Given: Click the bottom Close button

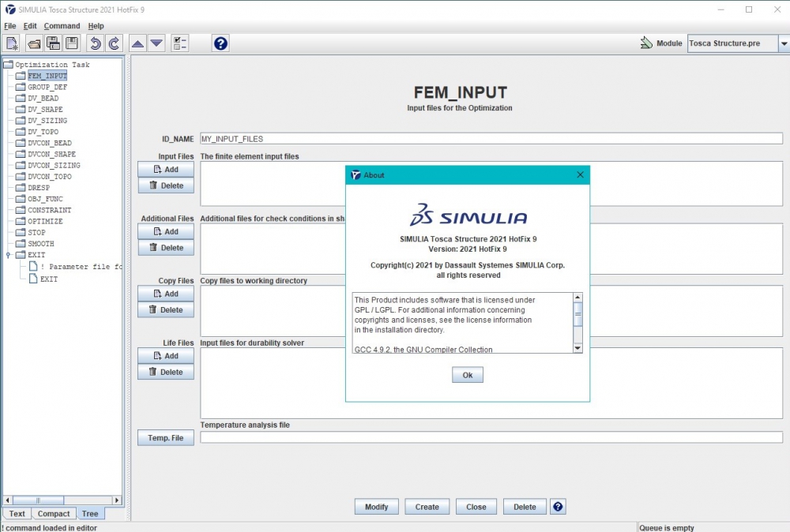Looking at the screenshot, I should click(476, 507).
